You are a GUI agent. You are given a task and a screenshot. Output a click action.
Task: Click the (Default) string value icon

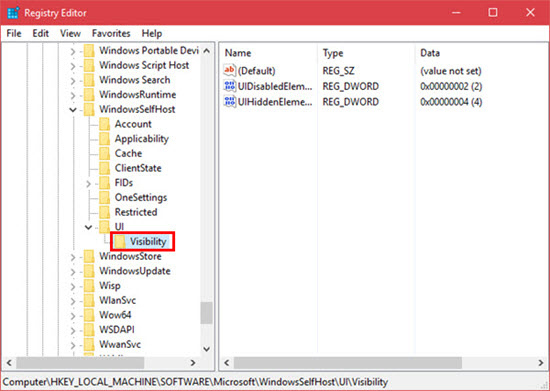(x=230, y=70)
